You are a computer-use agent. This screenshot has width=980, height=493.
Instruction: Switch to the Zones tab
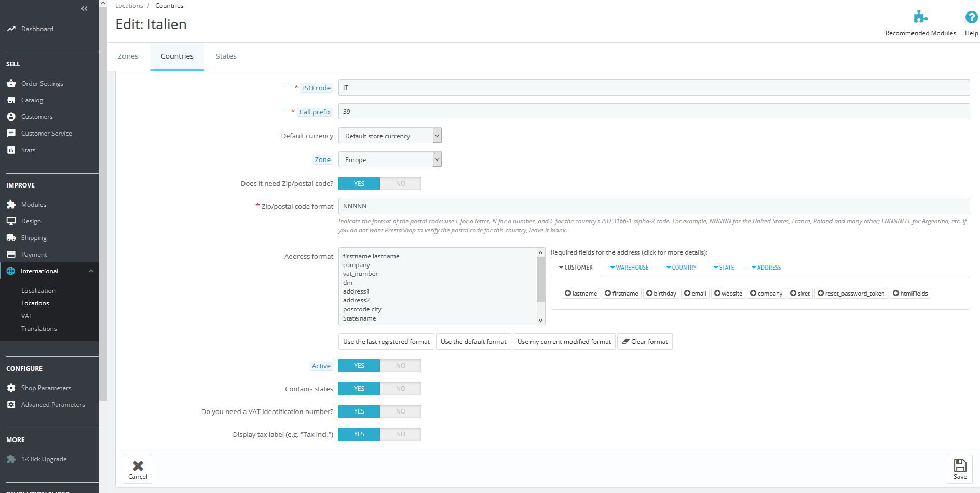click(128, 56)
